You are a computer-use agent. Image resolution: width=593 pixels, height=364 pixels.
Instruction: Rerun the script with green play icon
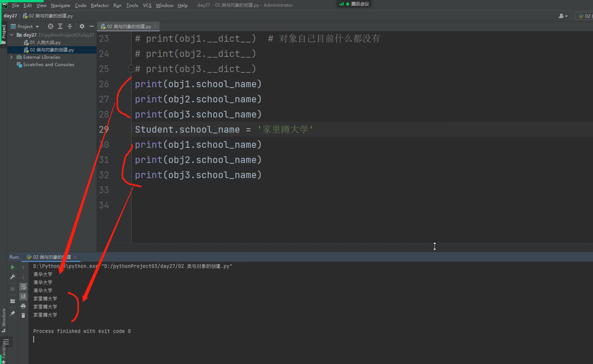coord(13,267)
